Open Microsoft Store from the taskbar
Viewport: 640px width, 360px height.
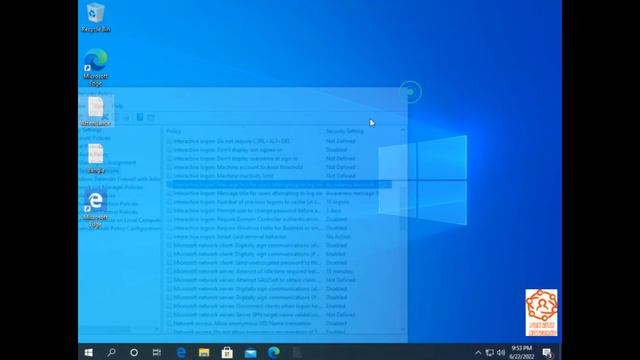[x=227, y=352]
